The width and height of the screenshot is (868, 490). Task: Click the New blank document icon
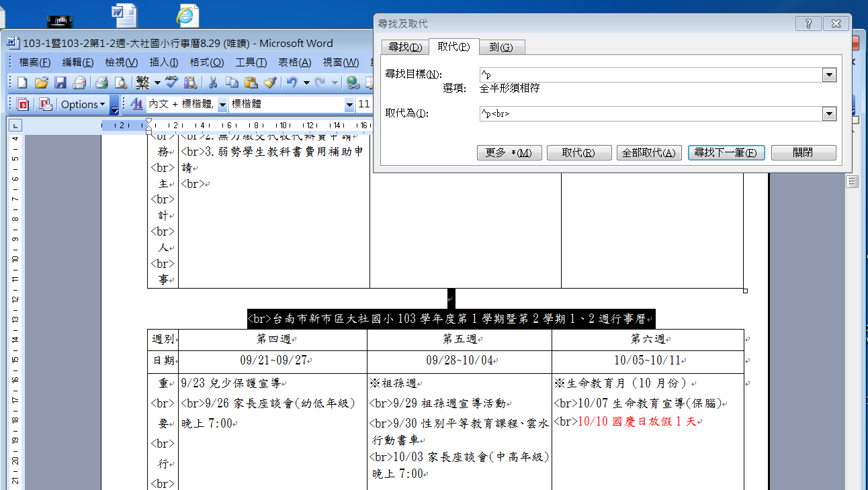pos(21,83)
